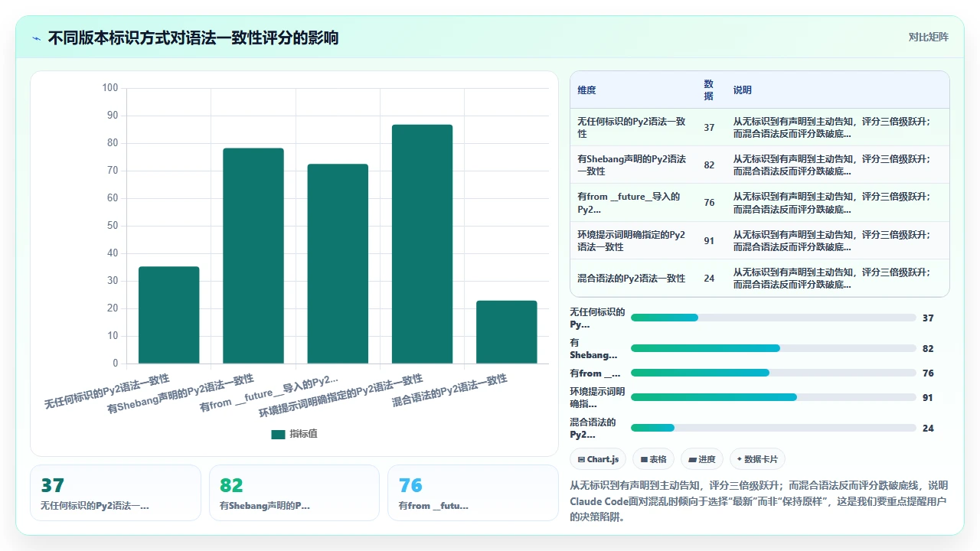
Task: Click the 说明 column header
Action: (743, 90)
